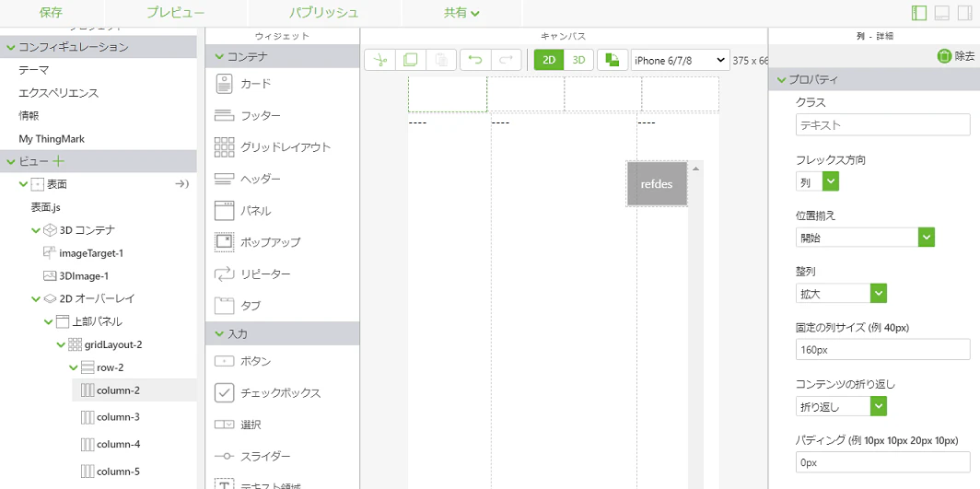
Task: Click 保存 in the top bar
Action: pos(51,13)
